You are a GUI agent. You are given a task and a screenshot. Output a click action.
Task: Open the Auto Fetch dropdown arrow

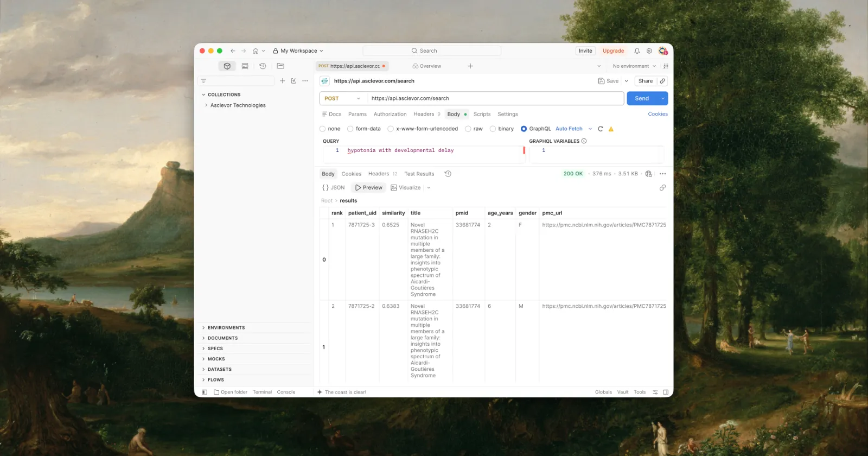coord(590,129)
